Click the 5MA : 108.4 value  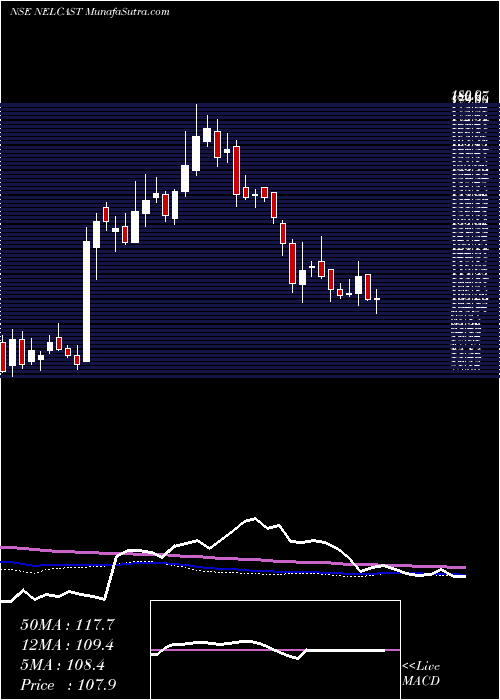point(62,665)
